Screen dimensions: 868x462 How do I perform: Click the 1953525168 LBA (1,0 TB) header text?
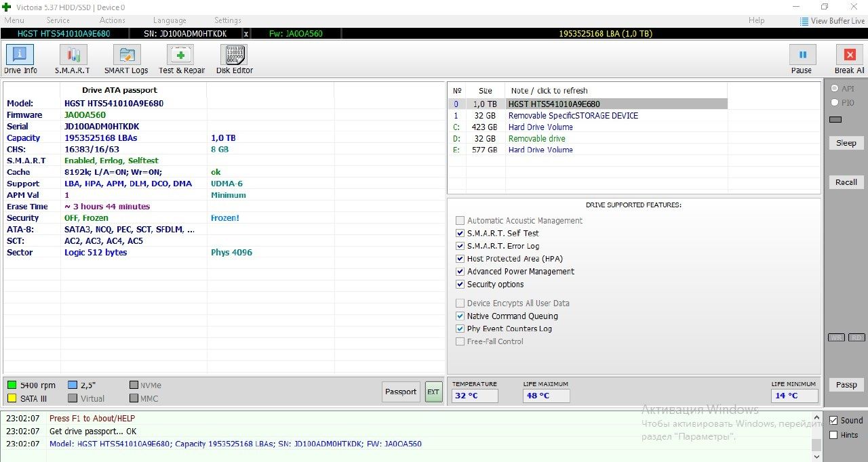[606, 33]
